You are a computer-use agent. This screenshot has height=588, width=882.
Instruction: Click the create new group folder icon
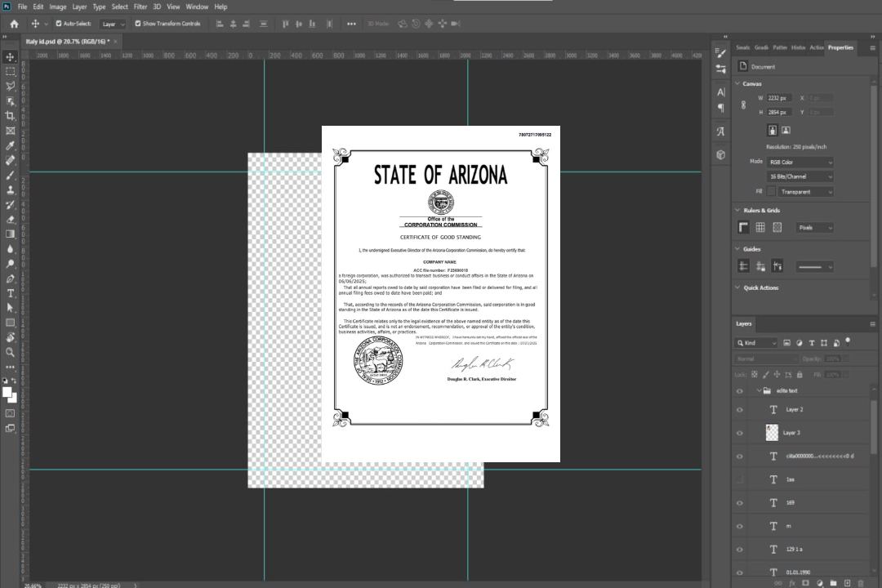pyautogui.click(x=833, y=583)
